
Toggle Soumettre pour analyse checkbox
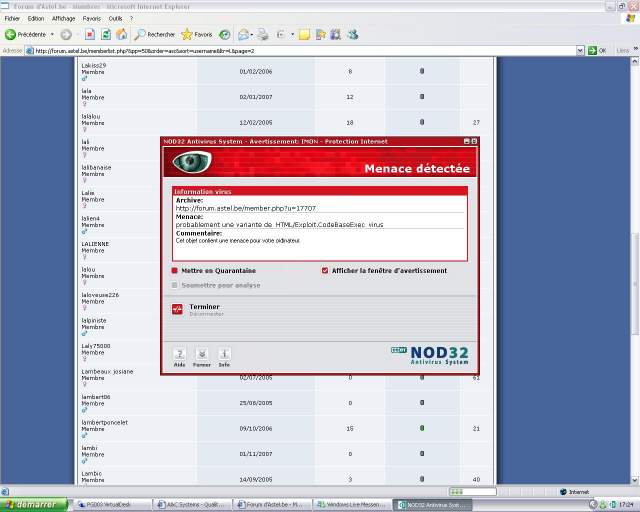(x=175, y=285)
